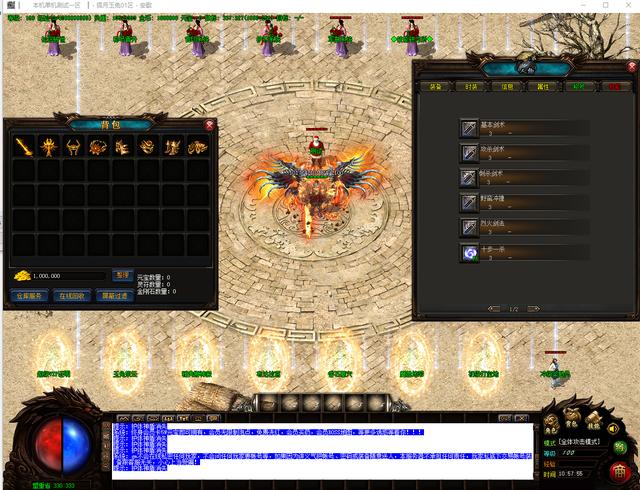Image resolution: width=640 pixels, height=490 pixels.
Task: Toggle the sound speaker icon
Action: (x=613, y=429)
